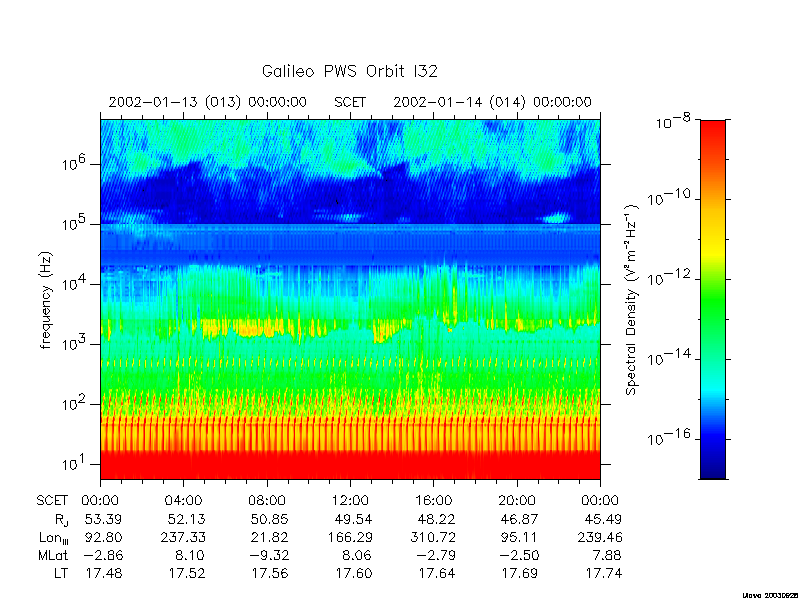Click the MLat value '7.88'

pos(607,555)
